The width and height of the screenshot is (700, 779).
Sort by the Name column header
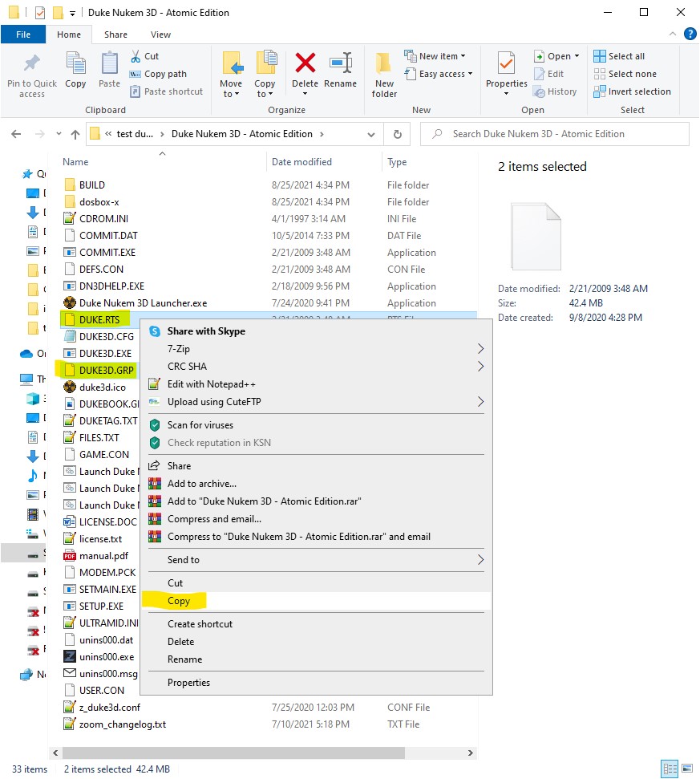(75, 162)
